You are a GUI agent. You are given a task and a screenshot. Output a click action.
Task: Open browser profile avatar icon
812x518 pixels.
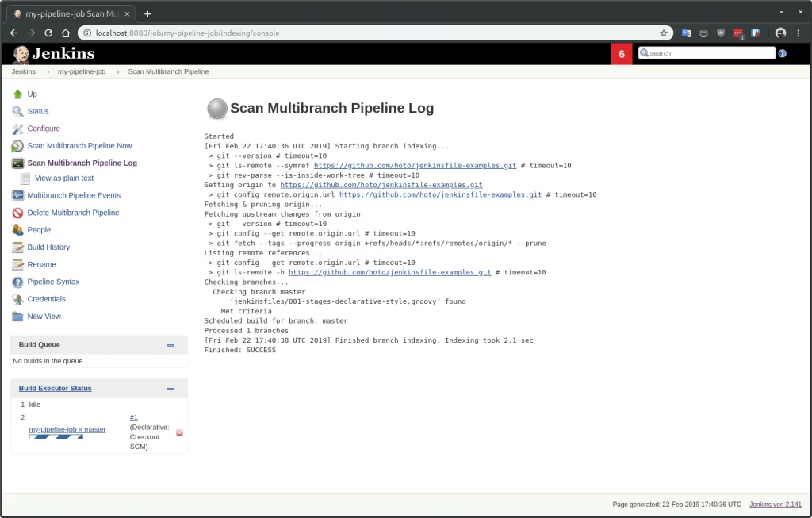coord(780,33)
